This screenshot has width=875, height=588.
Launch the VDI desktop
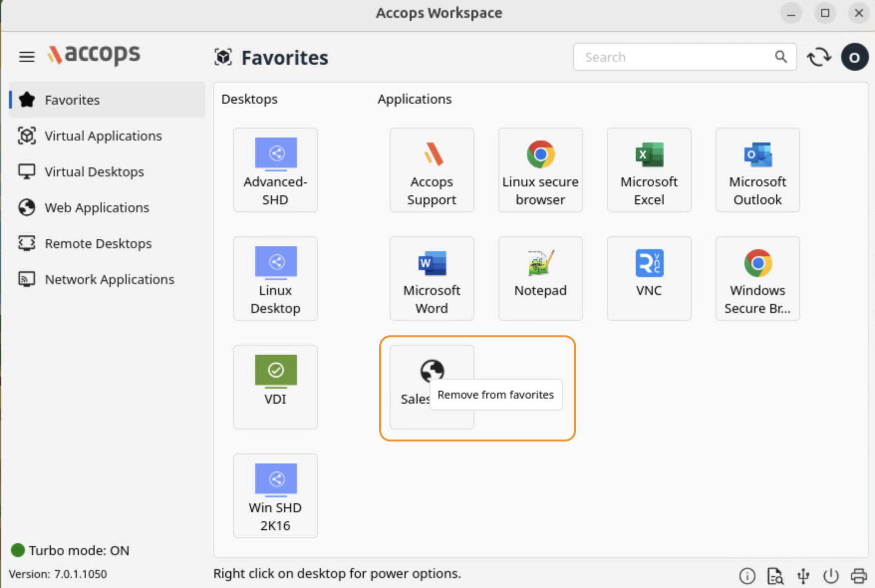point(275,387)
